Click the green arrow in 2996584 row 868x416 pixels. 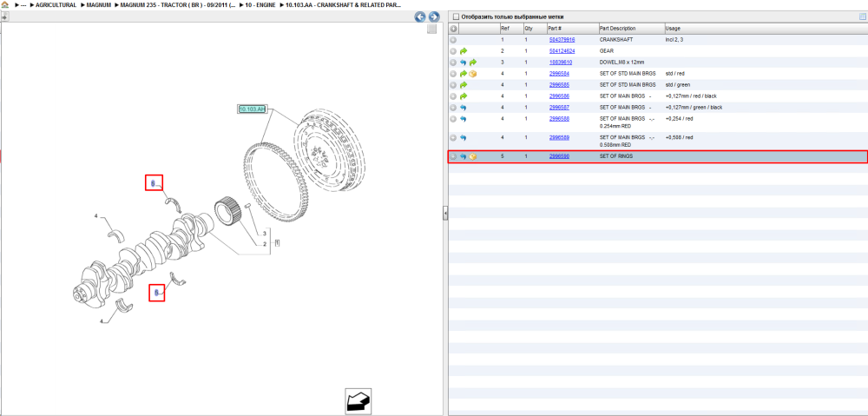464,74
